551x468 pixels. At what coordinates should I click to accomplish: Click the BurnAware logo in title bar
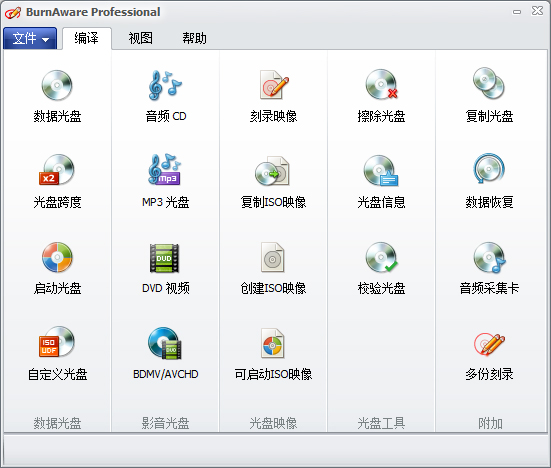(13, 12)
